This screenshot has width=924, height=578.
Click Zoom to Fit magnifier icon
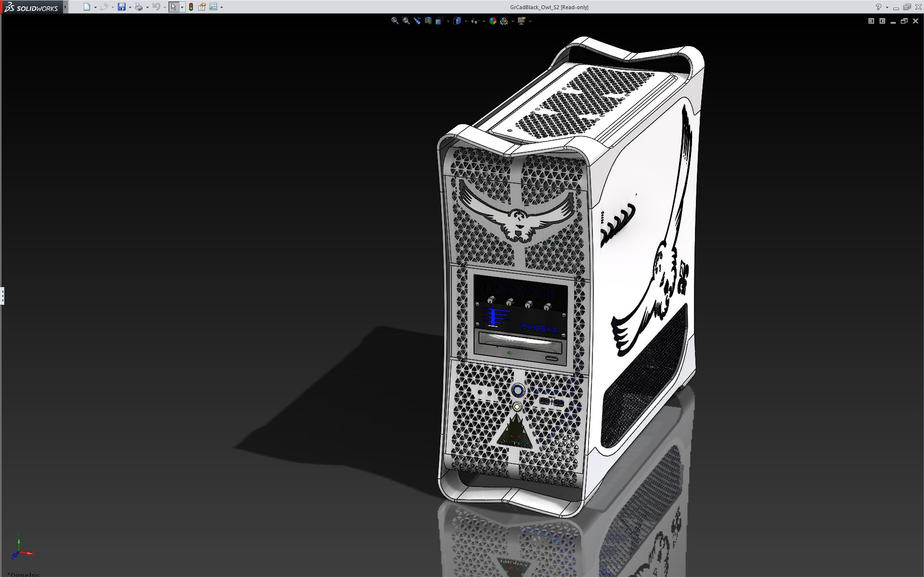(395, 21)
